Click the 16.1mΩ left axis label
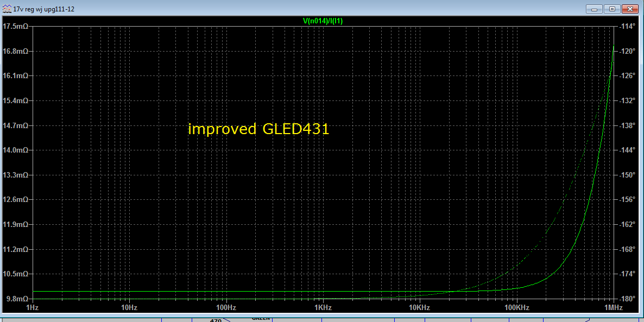 [15, 76]
